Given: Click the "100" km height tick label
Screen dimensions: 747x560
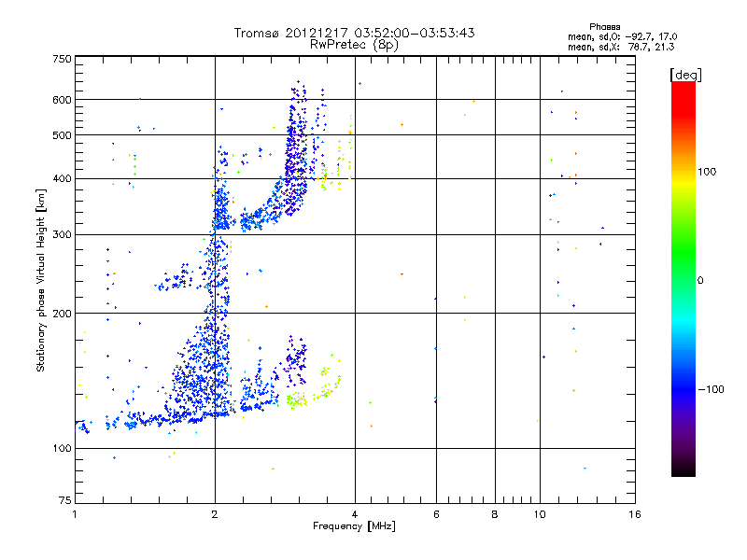Looking at the screenshot, I should pos(62,449).
